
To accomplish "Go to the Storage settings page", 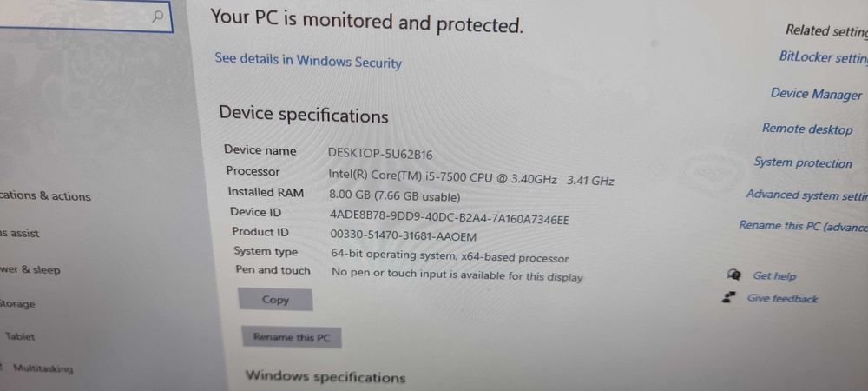I will 18,304.
